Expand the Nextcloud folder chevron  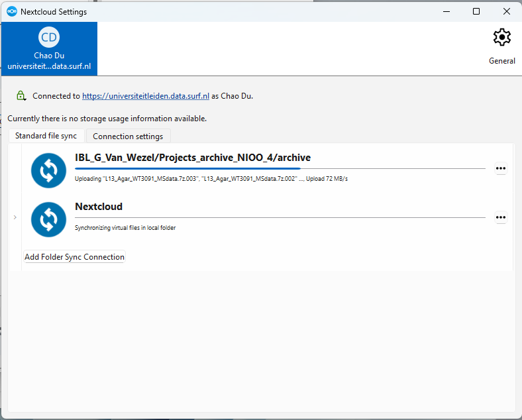(x=15, y=217)
